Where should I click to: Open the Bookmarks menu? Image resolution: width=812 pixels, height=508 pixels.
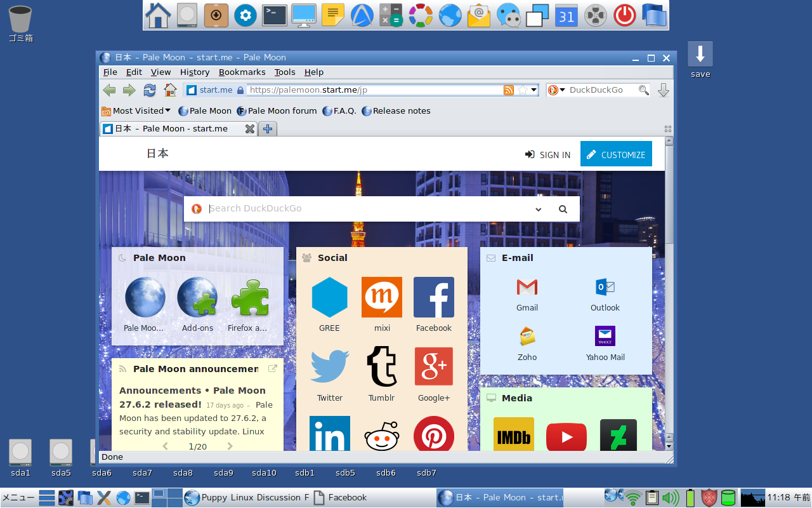click(242, 72)
